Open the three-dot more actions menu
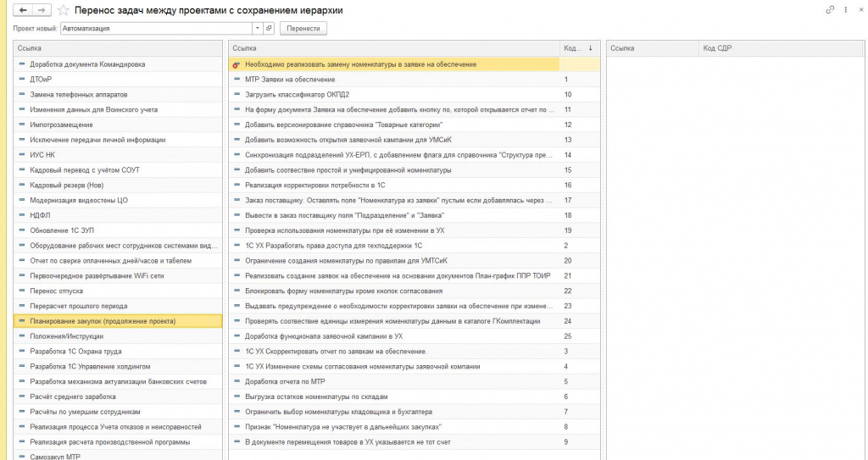Screen dimensions: 868x460 coord(846,9)
